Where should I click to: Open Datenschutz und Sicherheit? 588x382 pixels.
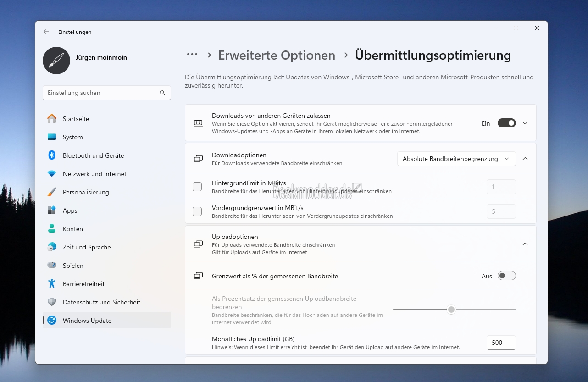107,302
